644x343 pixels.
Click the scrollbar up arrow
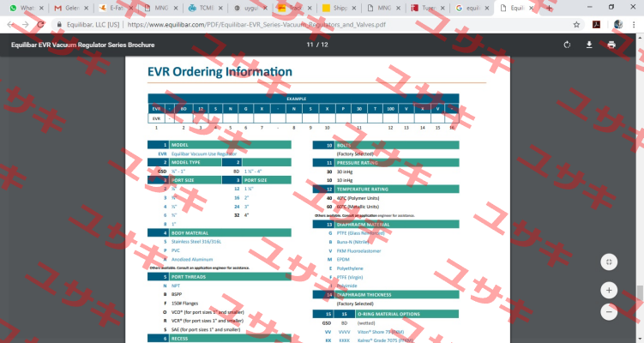(x=640, y=38)
